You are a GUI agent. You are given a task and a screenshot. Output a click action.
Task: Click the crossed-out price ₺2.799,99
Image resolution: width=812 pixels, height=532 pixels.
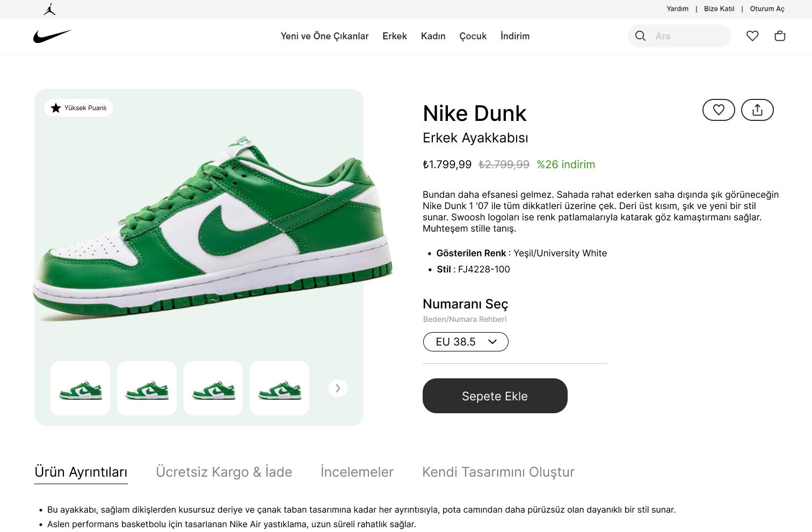[504, 164]
